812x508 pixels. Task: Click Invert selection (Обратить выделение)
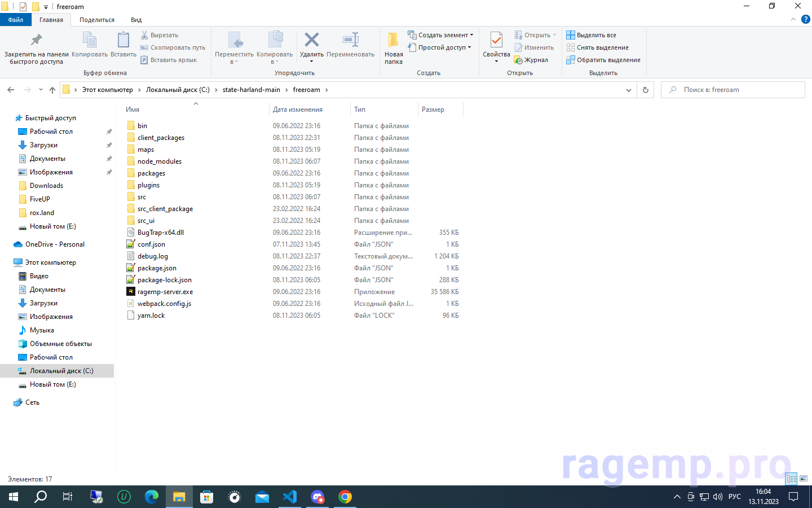[603, 60]
